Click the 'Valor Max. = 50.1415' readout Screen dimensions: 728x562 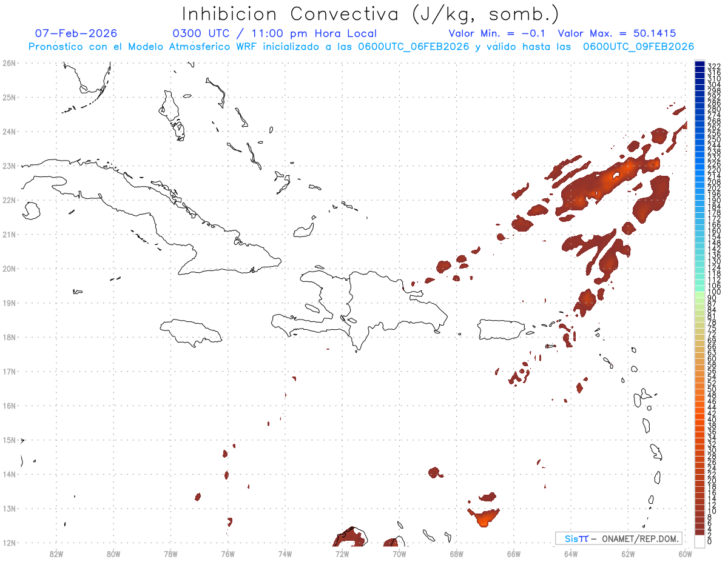617,33
